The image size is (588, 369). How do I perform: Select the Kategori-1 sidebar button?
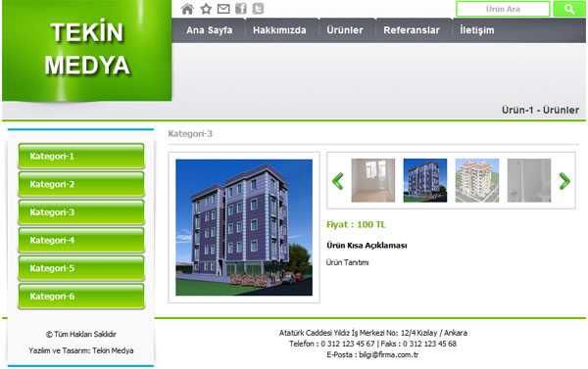pos(81,157)
